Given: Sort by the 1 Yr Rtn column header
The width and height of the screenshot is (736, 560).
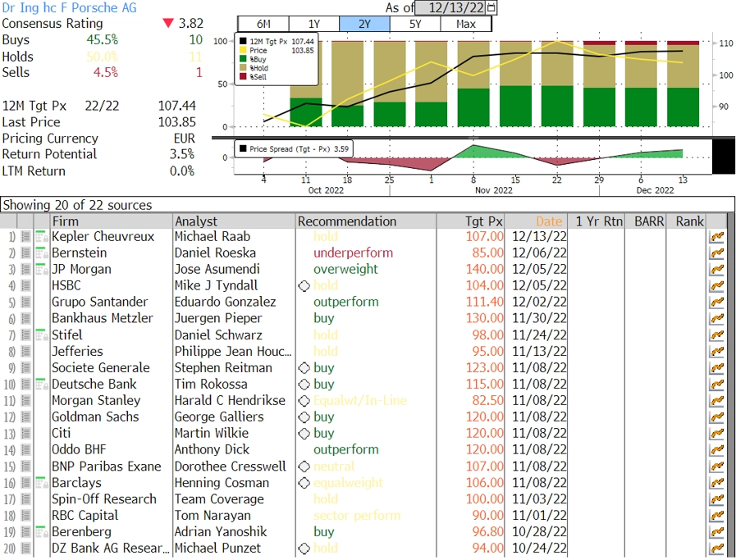Looking at the screenshot, I should [x=597, y=221].
